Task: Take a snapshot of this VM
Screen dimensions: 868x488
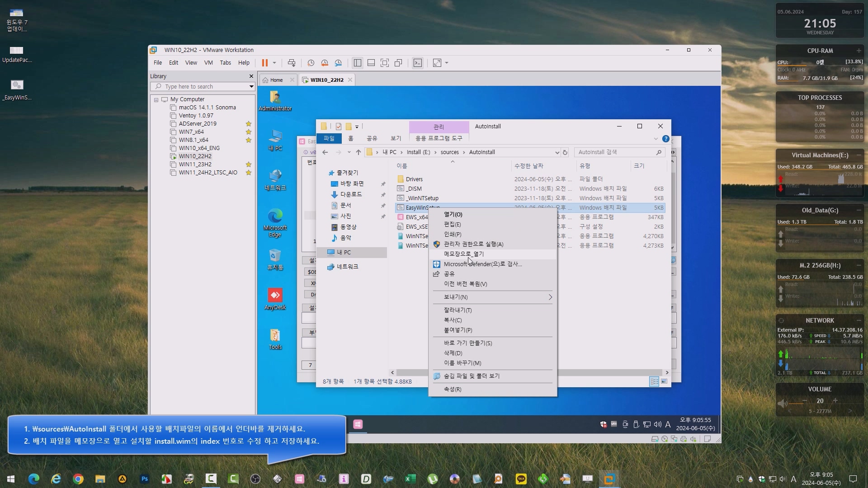Action: click(x=311, y=63)
